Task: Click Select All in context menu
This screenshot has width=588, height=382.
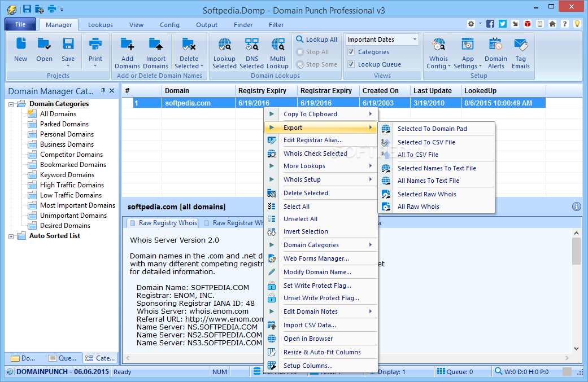Action: point(321,207)
